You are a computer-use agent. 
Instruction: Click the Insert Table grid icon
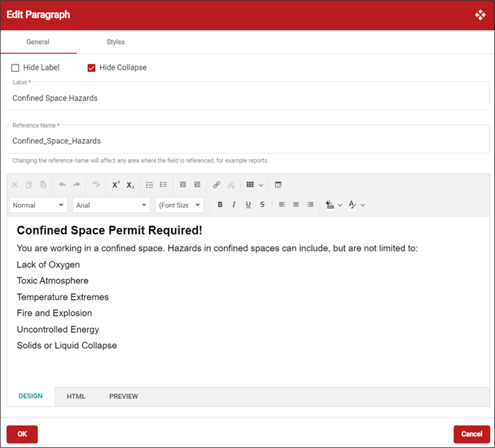coord(250,185)
